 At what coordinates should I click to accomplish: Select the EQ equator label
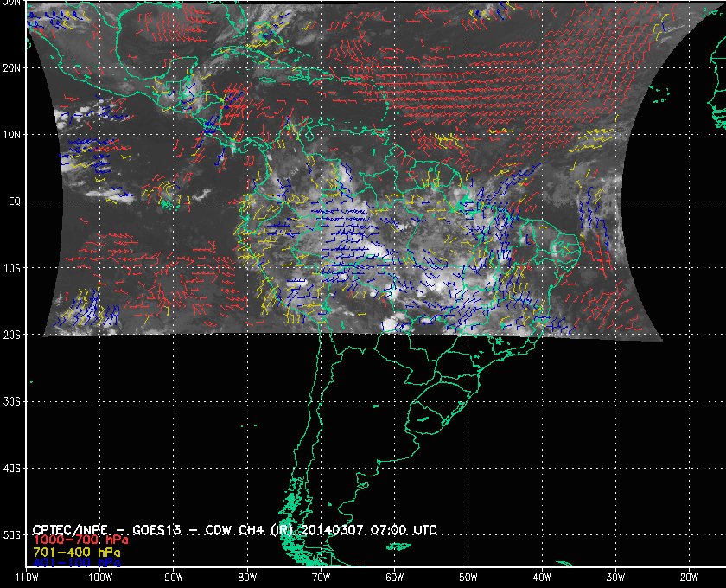click(x=14, y=201)
